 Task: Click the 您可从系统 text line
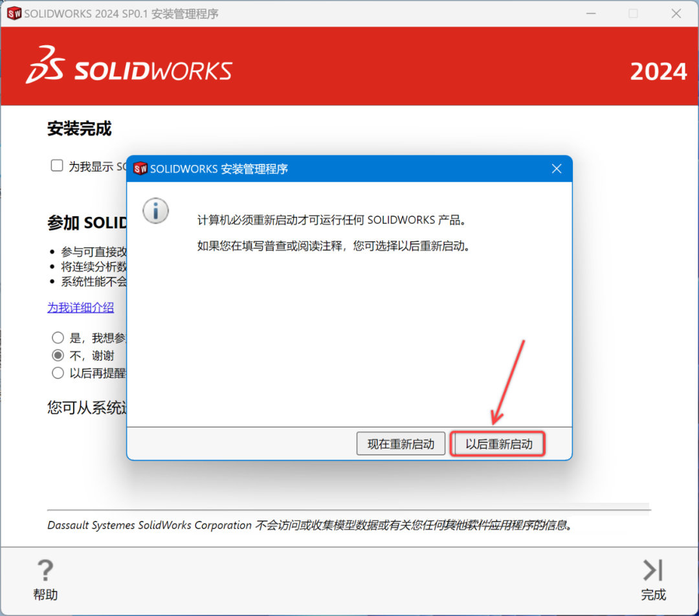tap(87, 408)
